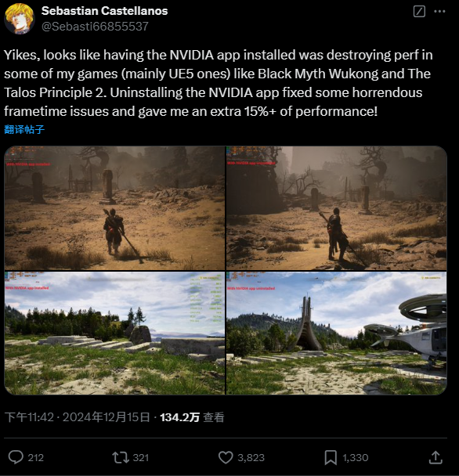Click the 3,823 likes count

point(251,457)
